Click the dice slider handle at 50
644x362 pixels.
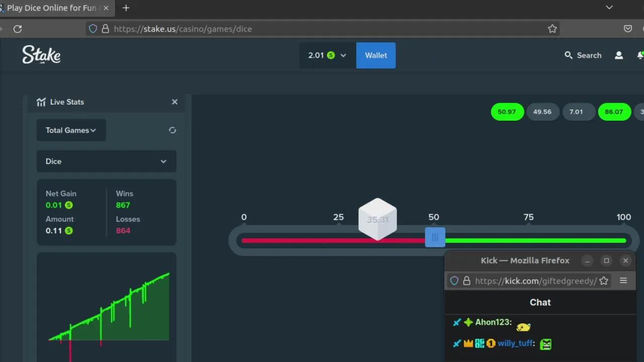[435, 237]
